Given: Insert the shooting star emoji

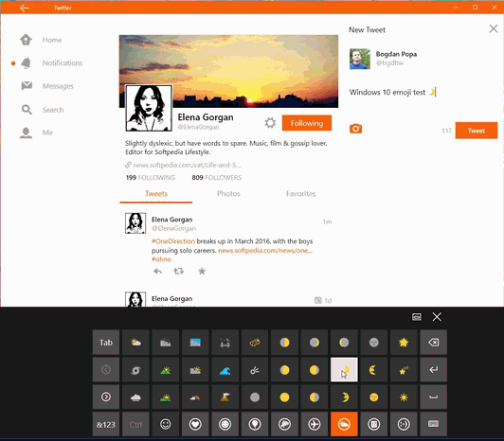Looking at the screenshot, I should 404,370.
